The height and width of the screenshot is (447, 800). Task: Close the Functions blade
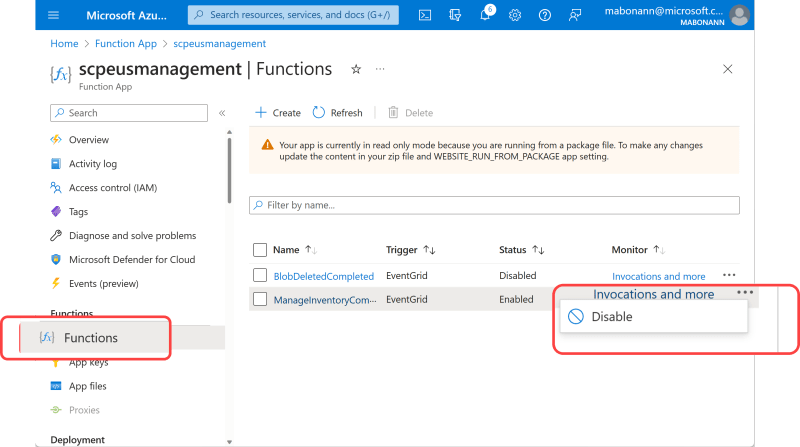pyautogui.click(x=728, y=69)
